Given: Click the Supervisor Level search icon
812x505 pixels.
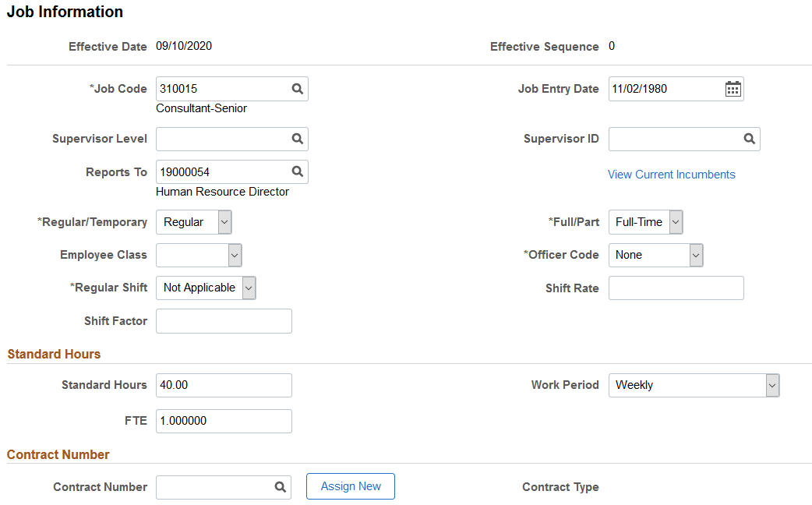Looking at the screenshot, I should [x=297, y=139].
